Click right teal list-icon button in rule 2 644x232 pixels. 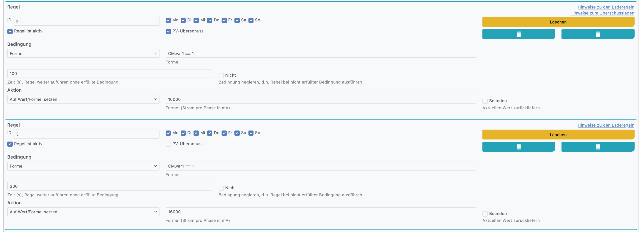pyautogui.click(x=598, y=34)
